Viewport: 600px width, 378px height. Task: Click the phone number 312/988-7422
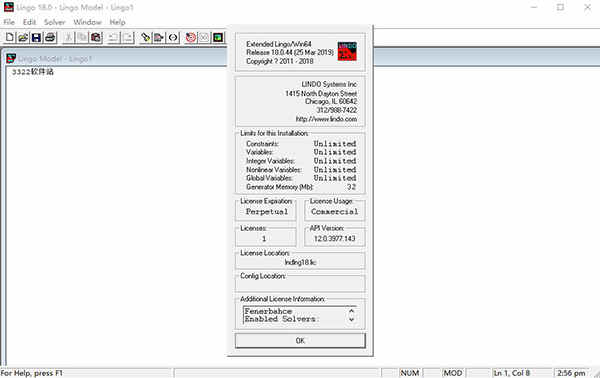336,110
